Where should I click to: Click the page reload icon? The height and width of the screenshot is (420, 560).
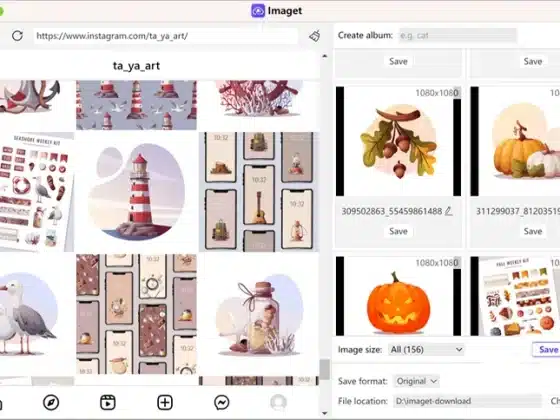[x=17, y=36]
